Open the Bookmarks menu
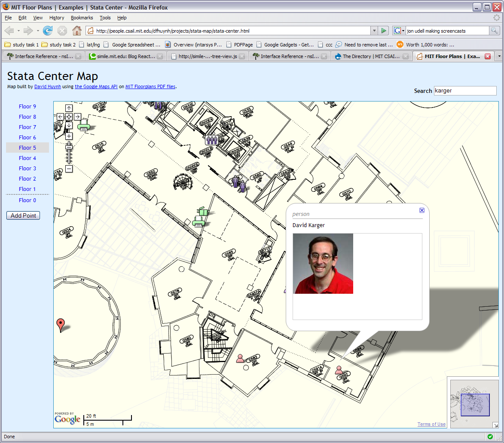This screenshot has height=443, width=504. [x=82, y=18]
